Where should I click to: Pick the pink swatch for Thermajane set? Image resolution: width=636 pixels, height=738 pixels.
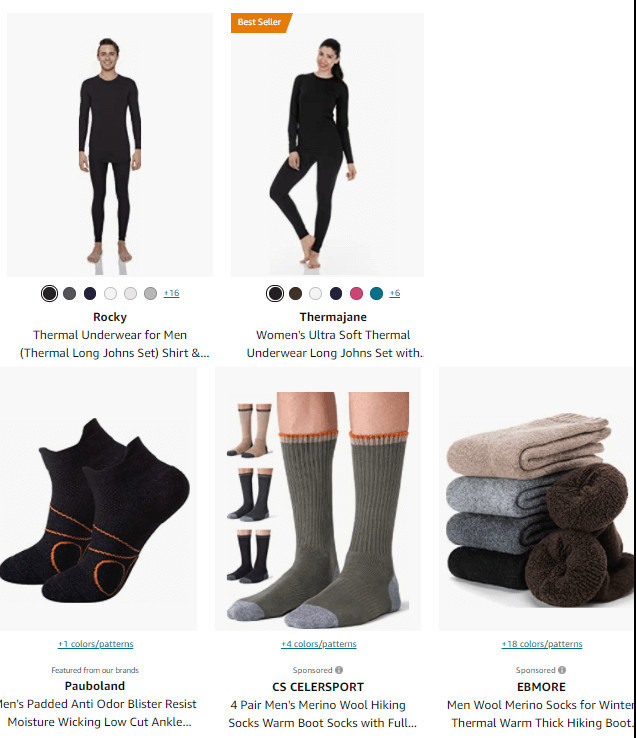pos(356,293)
